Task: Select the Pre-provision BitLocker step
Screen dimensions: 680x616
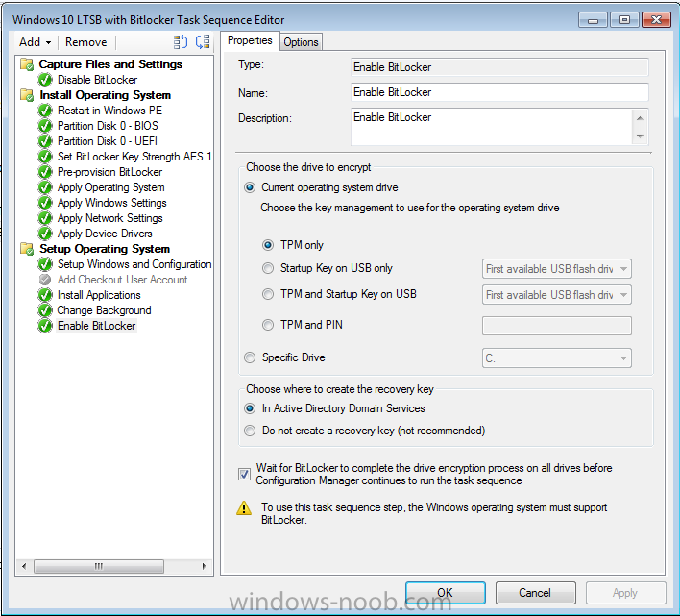Action: [x=110, y=172]
